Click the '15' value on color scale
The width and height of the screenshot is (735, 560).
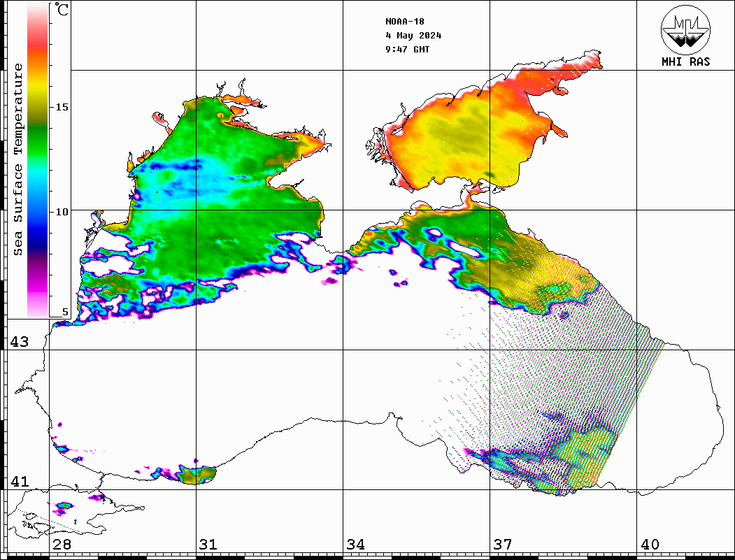(x=62, y=107)
